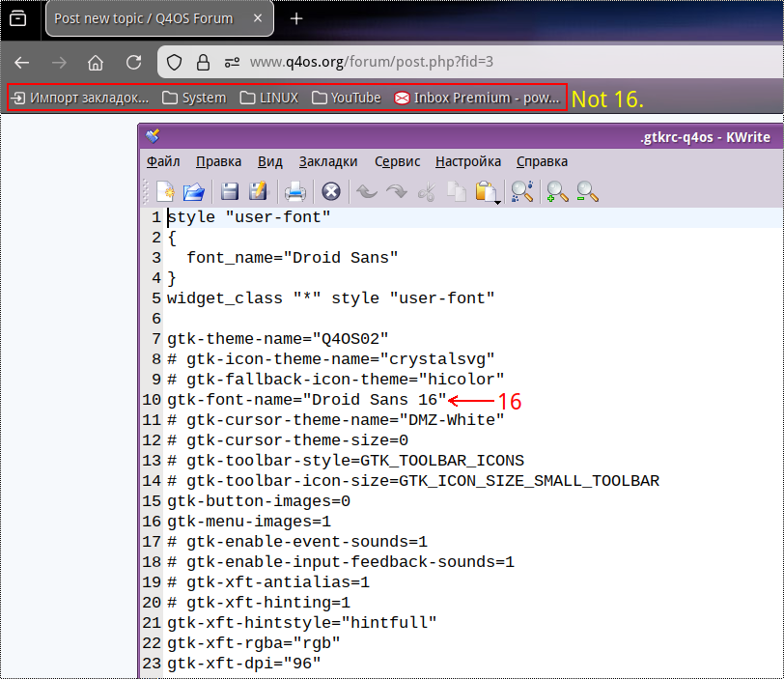Image resolution: width=784 pixels, height=679 pixels.
Task: Open the Настройка menu
Action: point(468,161)
